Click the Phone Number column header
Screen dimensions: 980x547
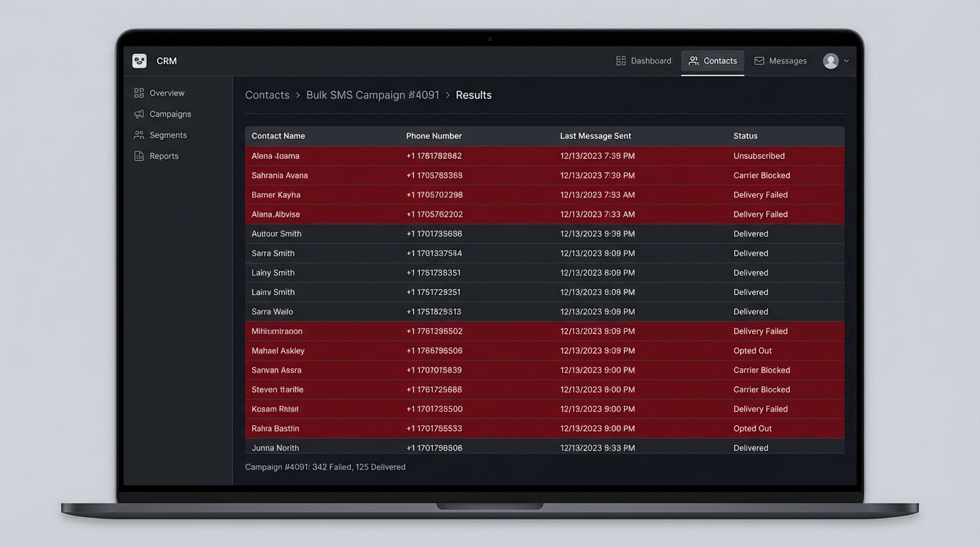click(434, 136)
